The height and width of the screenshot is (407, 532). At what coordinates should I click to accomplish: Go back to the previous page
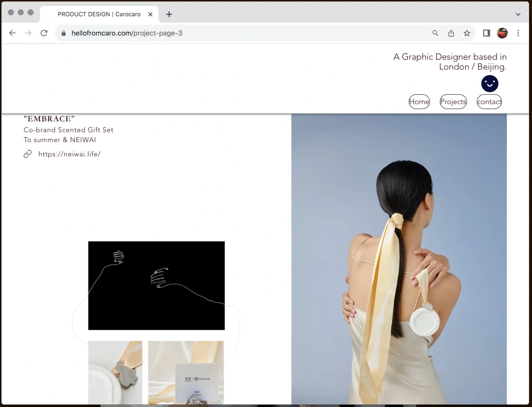point(12,33)
